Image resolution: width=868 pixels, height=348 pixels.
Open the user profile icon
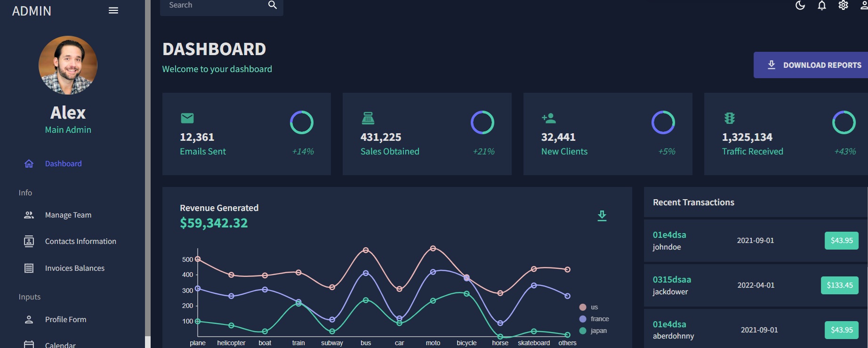(x=864, y=6)
